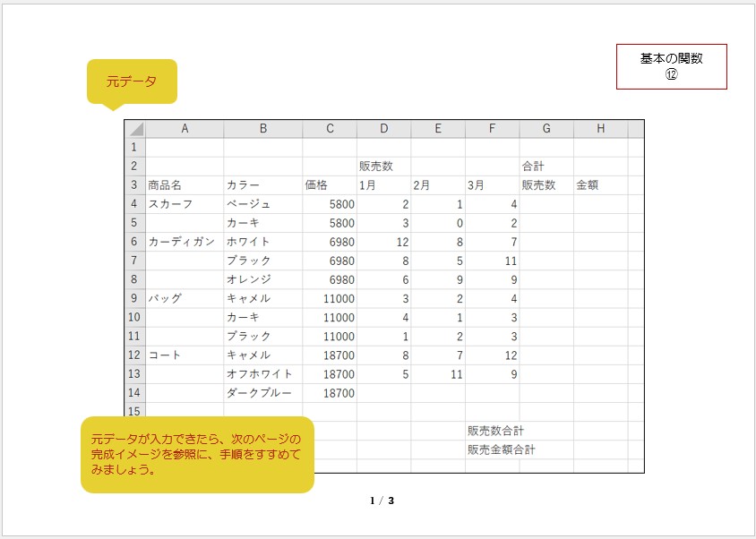This screenshot has height=539, width=756.
Task: Click the select-all corner triangle of the spreadsheet
Action: [x=135, y=129]
